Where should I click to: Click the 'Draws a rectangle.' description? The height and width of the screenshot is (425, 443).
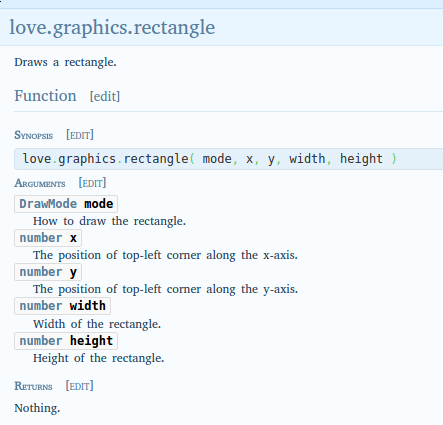click(65, 62)
